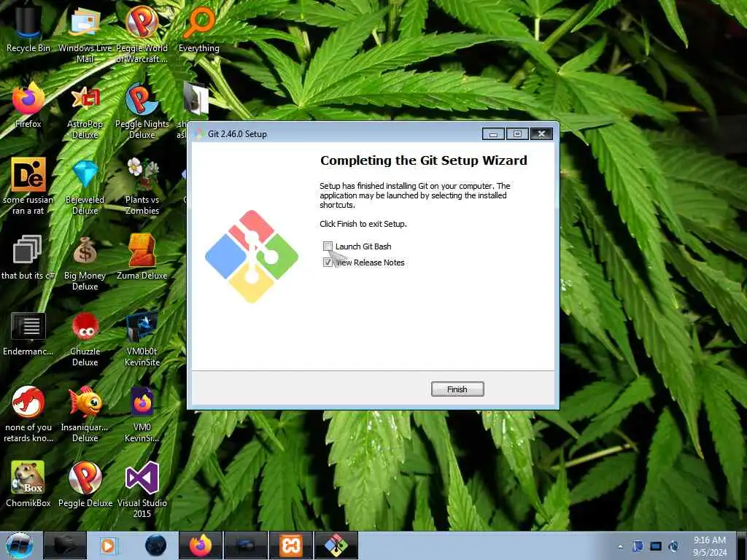Select the Firefox desktop shortcut
Viewport: 747px width, 560px height.
coord(28,105)
